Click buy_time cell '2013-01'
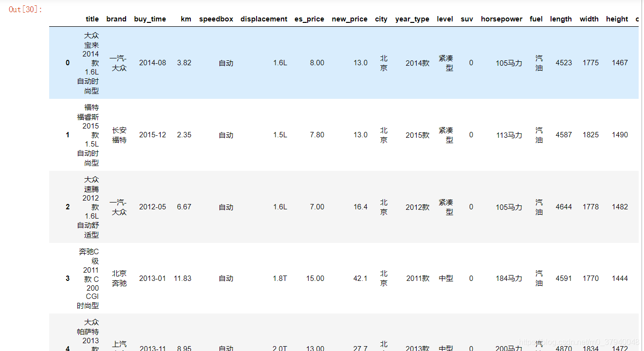Viewport: 644px width, 351px height. click(152, 278)
